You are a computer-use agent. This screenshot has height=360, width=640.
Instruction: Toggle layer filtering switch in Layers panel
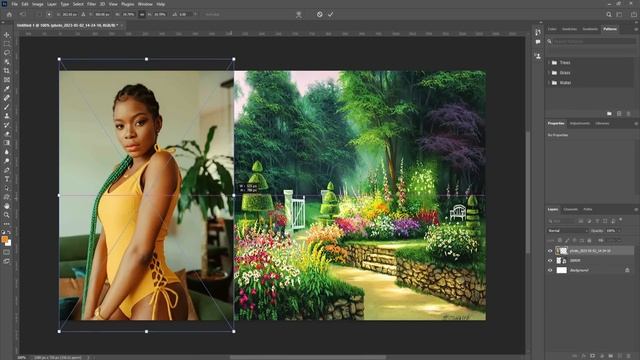[621, 220]
